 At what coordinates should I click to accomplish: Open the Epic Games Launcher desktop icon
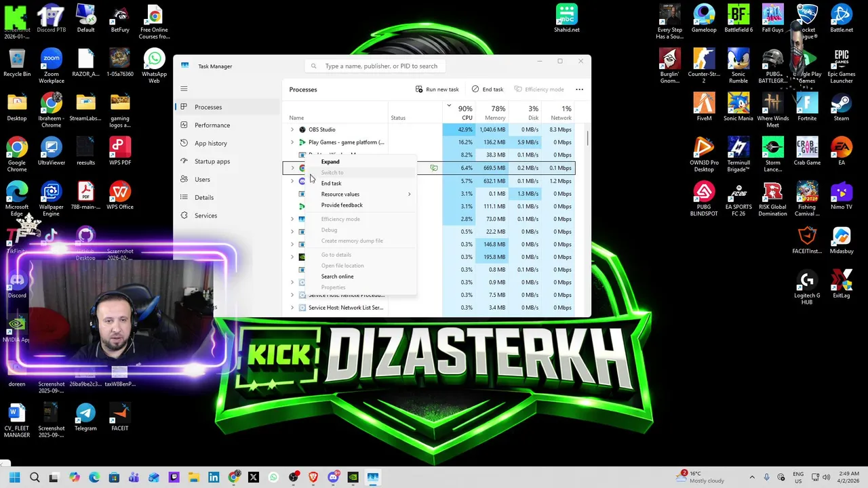842,66
